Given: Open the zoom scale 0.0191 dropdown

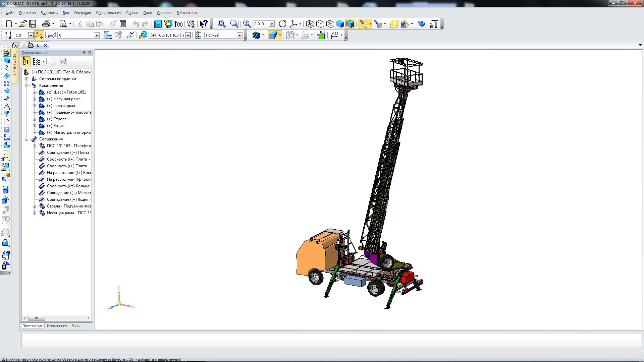Looking at the screenshot, I should 272,24.
